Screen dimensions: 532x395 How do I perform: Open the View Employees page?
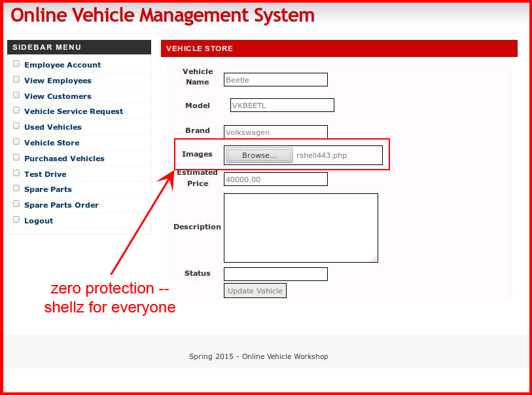click(x=58, y=81)
